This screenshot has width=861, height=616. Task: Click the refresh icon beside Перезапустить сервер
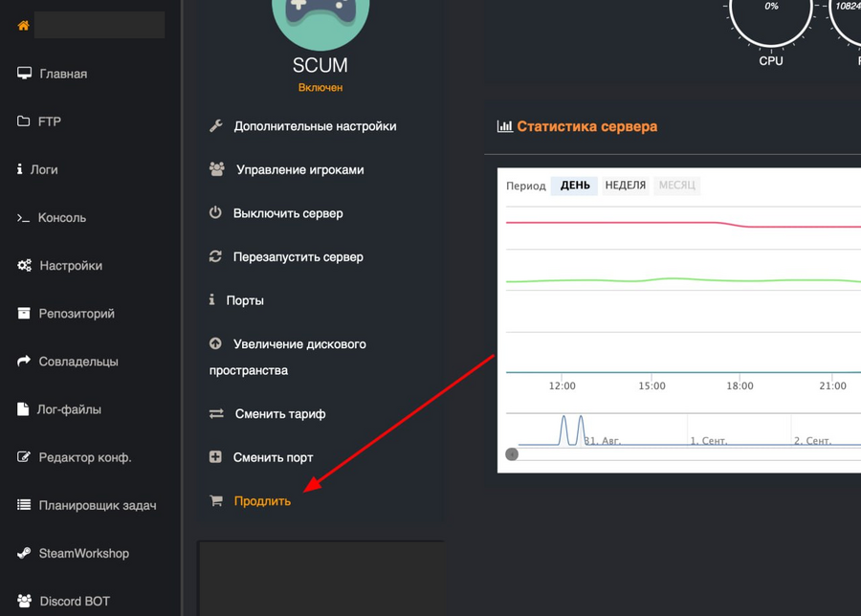(x=215, y=256)
